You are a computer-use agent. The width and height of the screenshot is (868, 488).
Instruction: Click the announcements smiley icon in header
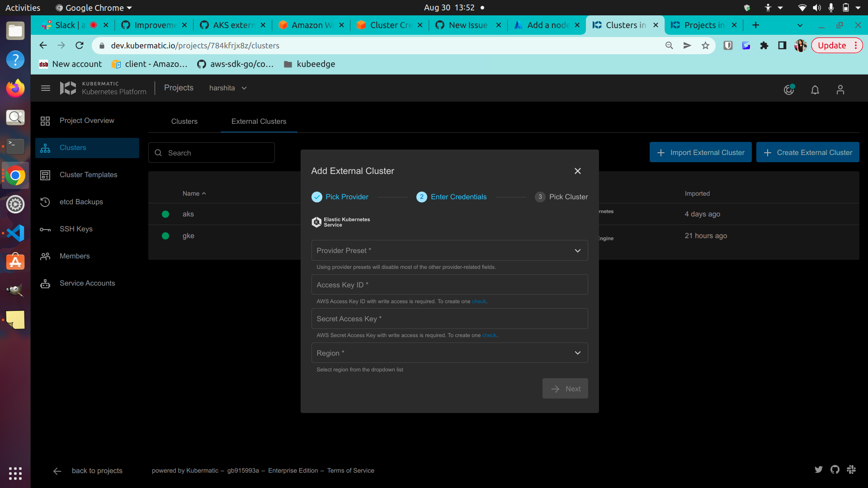tap(788, 90)
